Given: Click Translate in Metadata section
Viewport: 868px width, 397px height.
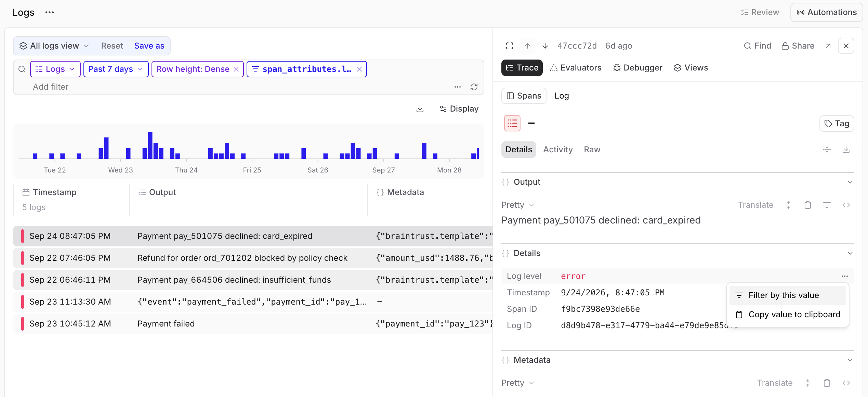Looking at the screenshot, I should coord(775,383).
